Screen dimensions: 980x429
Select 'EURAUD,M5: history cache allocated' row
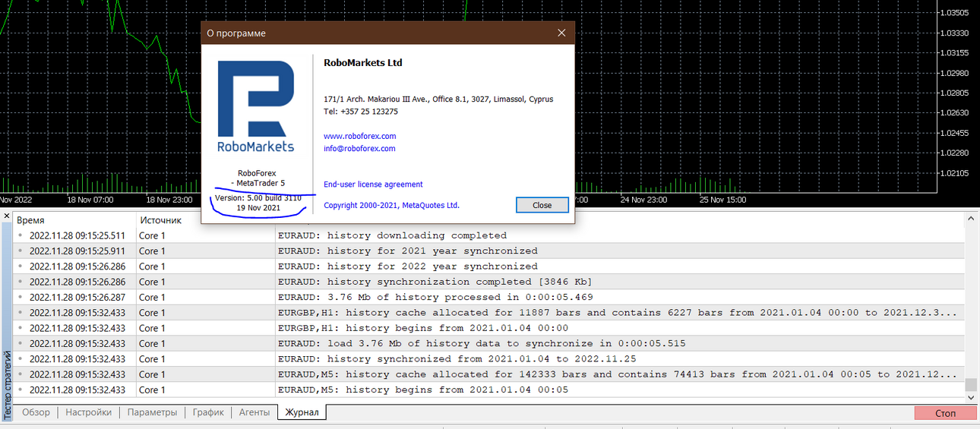(489, 374)
